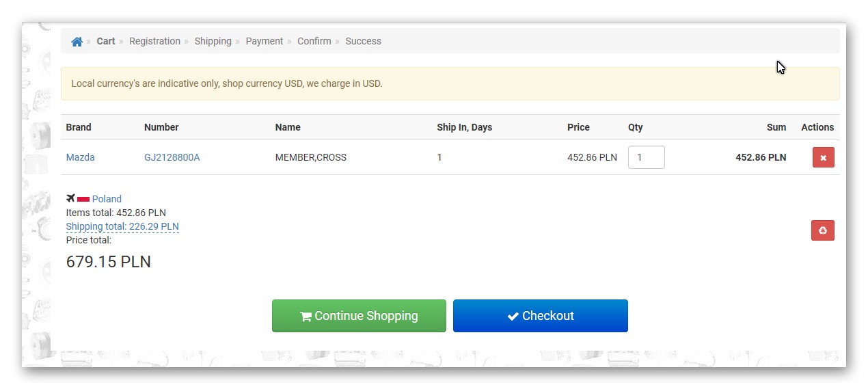Viewport: 868px width, 389px height.
Task: Open the Mazda brand link
Action: [x=80, y=157]
